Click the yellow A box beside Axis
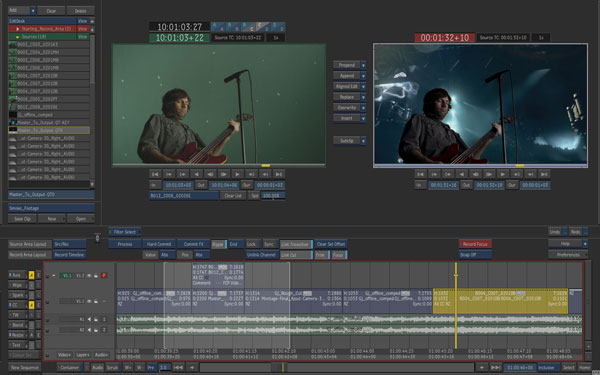Viewport: 600px width, 375px height. [x=31, y=275]
